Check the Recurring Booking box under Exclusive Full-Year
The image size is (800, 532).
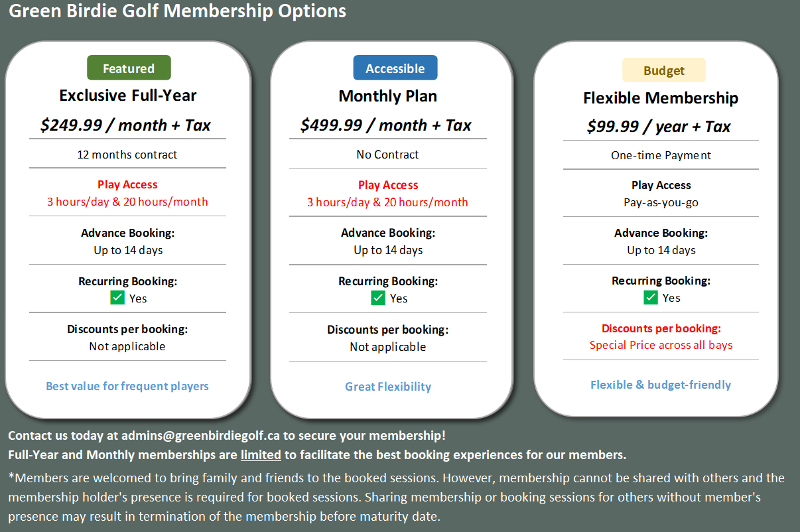(117, 298)
